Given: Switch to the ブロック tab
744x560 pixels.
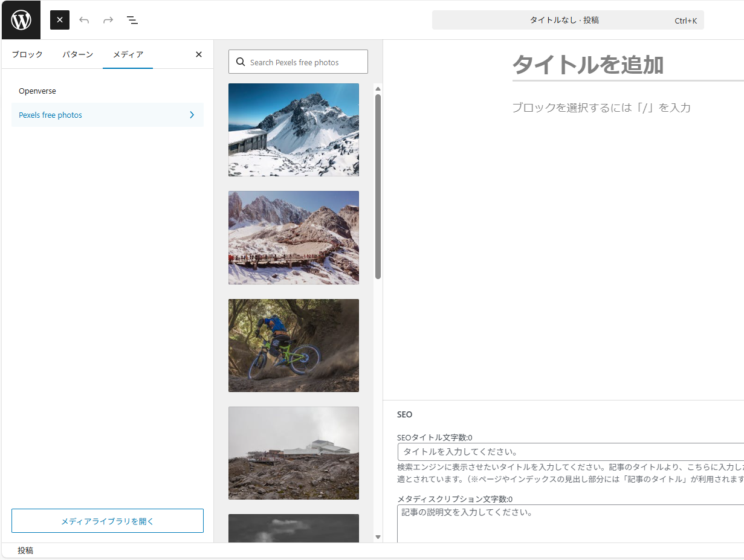Looking at the screenshot, I should coord(27,54).
